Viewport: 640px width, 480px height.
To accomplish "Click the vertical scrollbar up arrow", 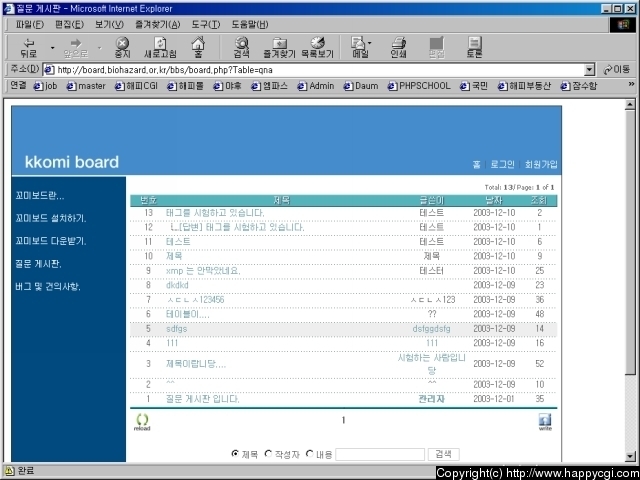I will click(630, 105).
